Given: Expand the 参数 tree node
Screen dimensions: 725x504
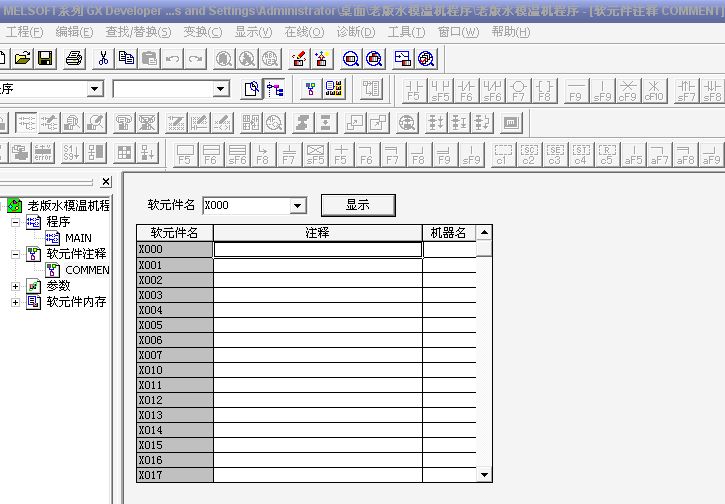Looking at the screenshot, I should coord(16,286).
